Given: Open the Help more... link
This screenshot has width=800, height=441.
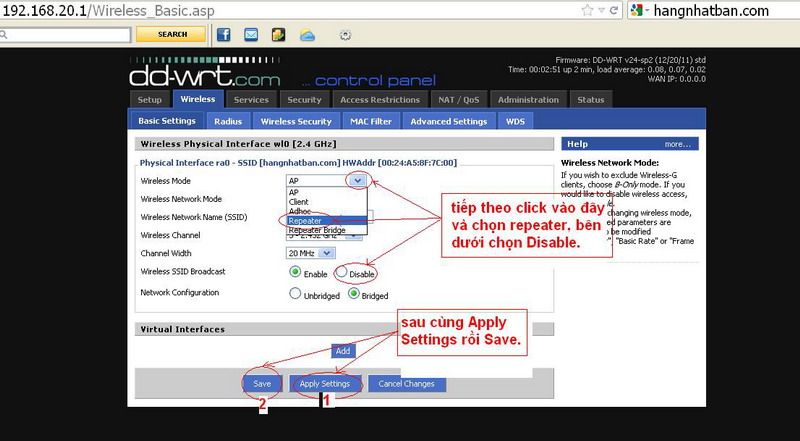Looking at the screenshot, I should [x=678, y=144].
